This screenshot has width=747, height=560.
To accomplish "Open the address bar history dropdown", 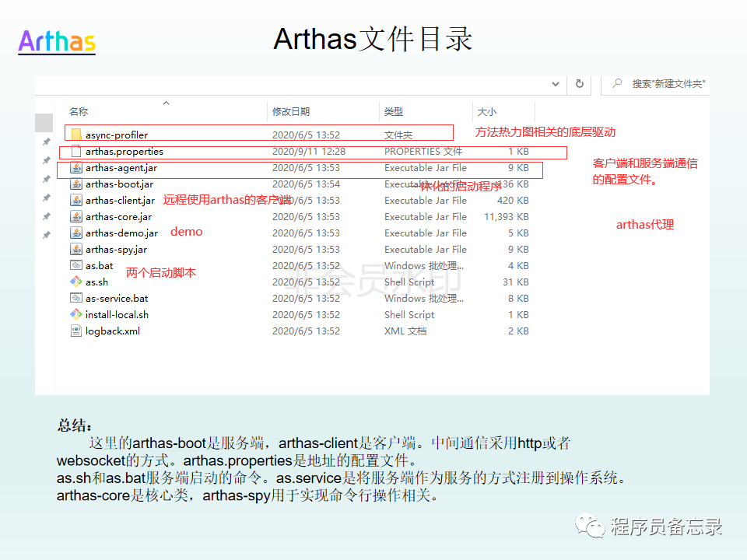I will tap(556, 84).
